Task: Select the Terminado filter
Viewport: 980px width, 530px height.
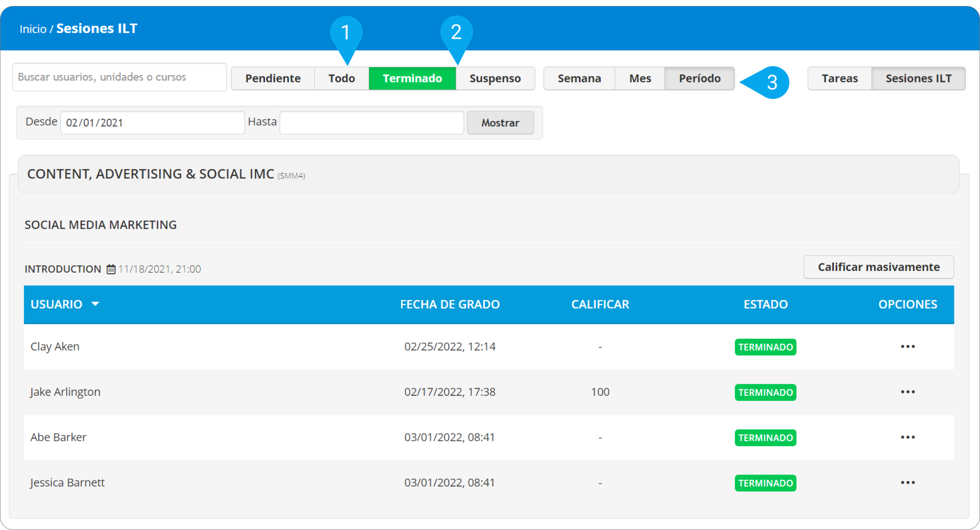Action: point(412,78)
